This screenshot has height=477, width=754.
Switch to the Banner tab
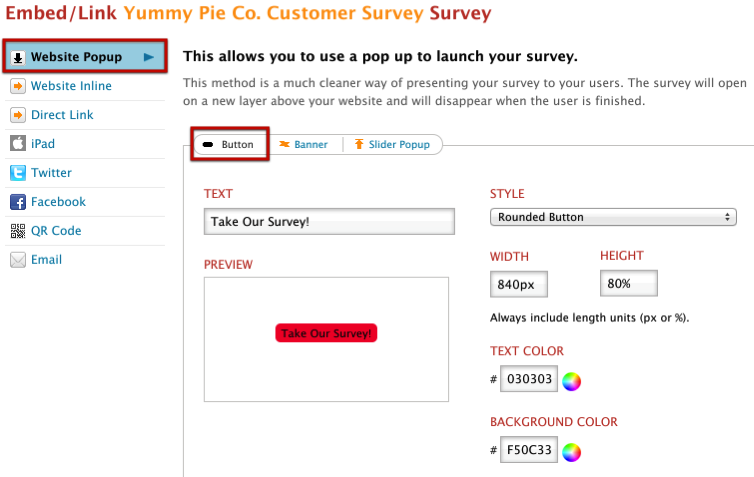tap(304, 145)
